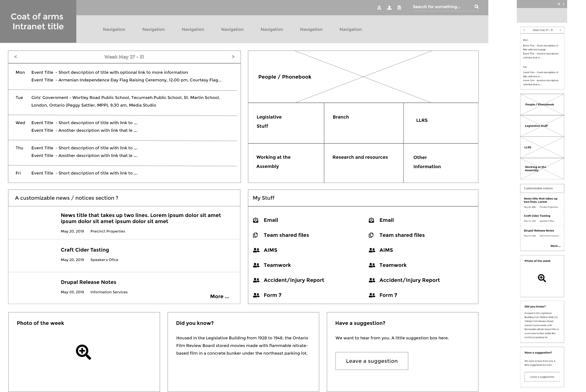
Task: Go to the next week in the desktop calendar
Action: tap(233, 57)
